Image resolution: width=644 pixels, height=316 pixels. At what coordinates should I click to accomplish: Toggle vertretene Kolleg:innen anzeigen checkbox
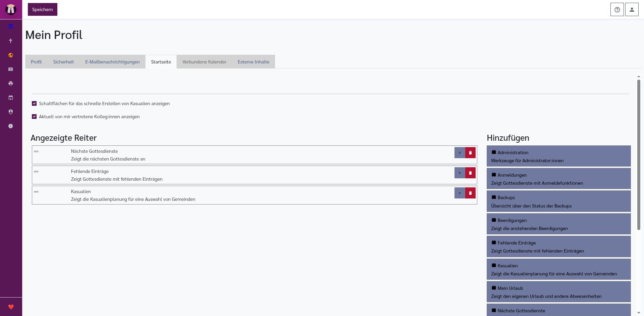coord(34,117)
